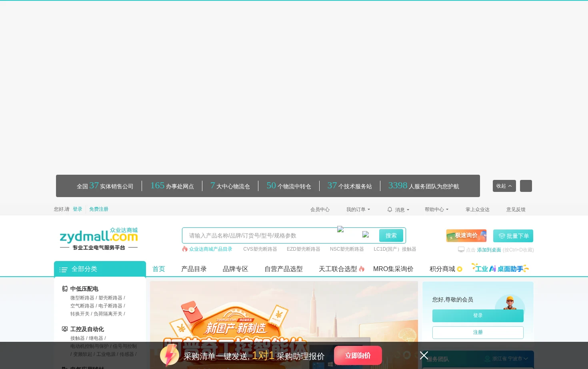The height and width of the screenshot is (369, 588).
Task: Open 意见反馈 link
Action: [516, 209]
